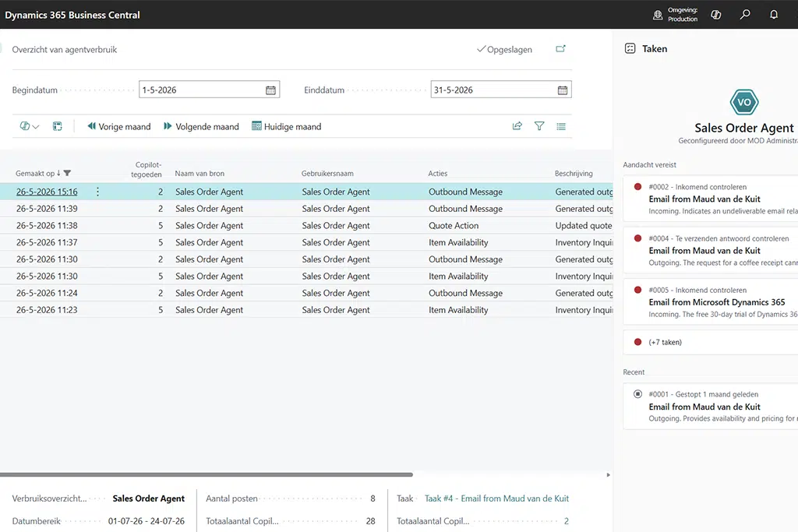This screenshot has height=532, width=798.
Task: Click Acties column header
Action: click(x=438, y=174)
